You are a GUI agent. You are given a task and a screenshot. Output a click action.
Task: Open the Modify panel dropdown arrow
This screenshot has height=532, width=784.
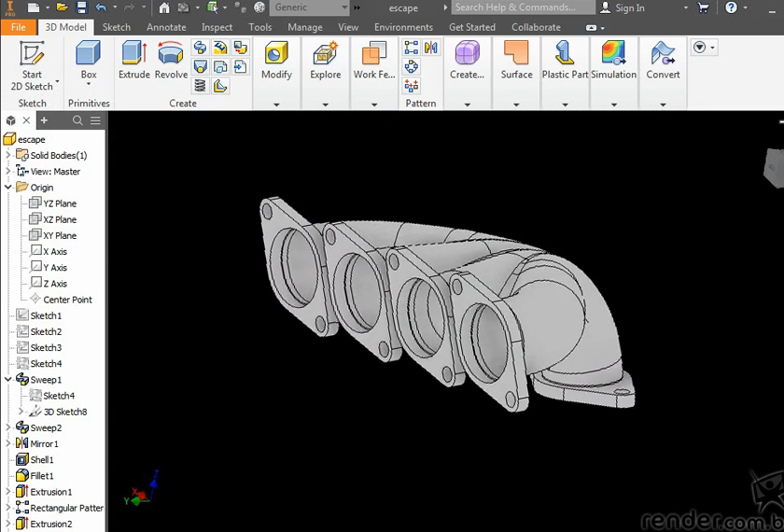276,105
